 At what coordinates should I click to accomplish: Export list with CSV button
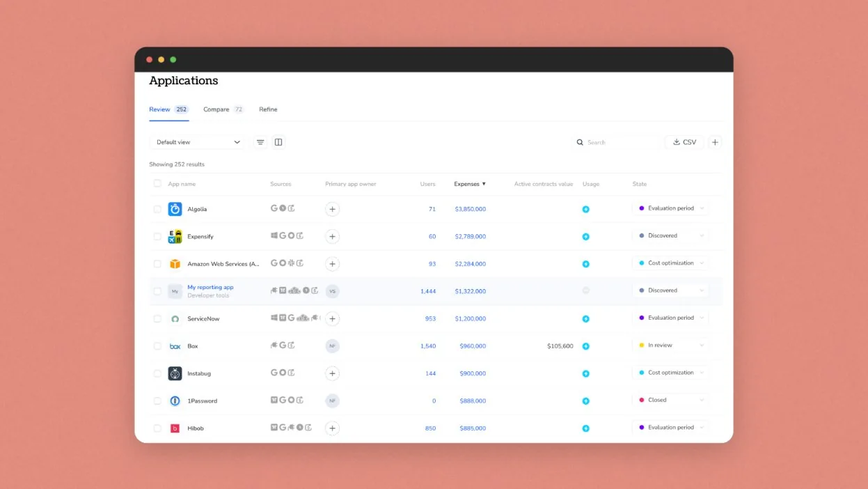tap(684, 142)
